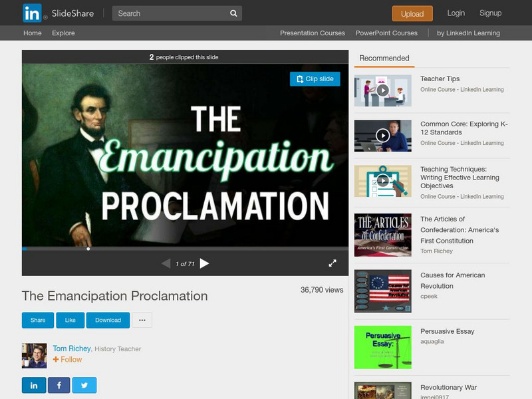The height and width of the screenshot is (399, 532).
Task: Share the presentation on LinkedIn
Action: (33, 384)
